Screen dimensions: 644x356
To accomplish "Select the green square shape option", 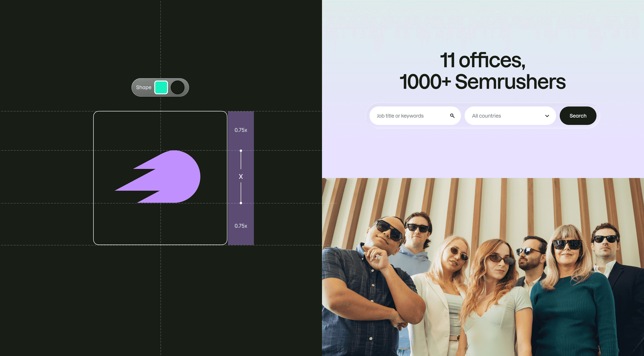I will click(161, 87).
